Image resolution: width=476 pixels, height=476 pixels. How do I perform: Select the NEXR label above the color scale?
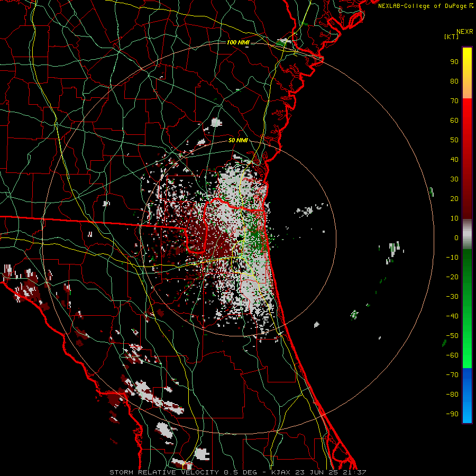click(464, 32)
